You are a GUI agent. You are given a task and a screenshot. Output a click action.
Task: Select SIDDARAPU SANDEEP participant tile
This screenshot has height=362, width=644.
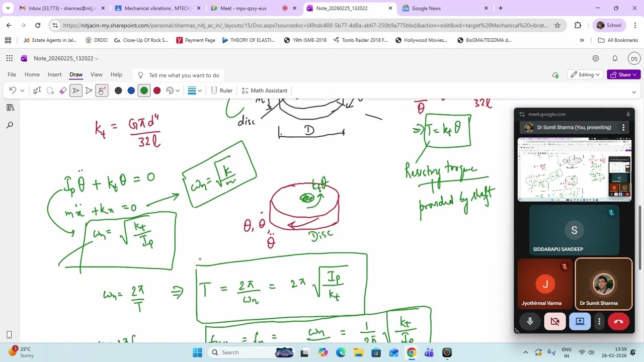574,230
